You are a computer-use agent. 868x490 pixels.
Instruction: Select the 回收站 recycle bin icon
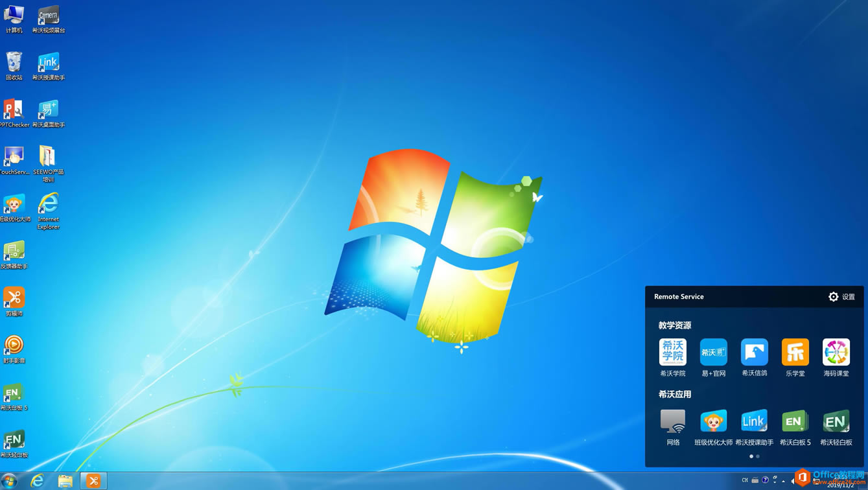pos(14,65)
